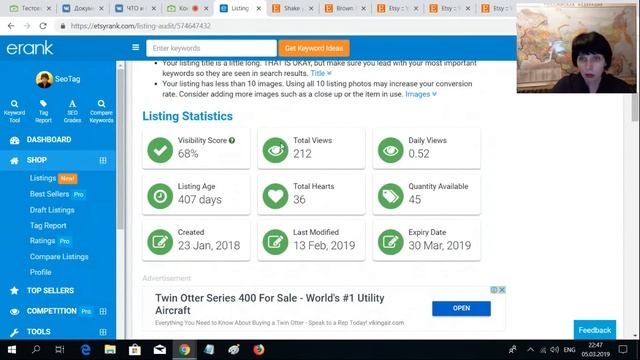Open Compare Listings in Shop menu
The image size is (640, 360).
(x=59, y=257)
